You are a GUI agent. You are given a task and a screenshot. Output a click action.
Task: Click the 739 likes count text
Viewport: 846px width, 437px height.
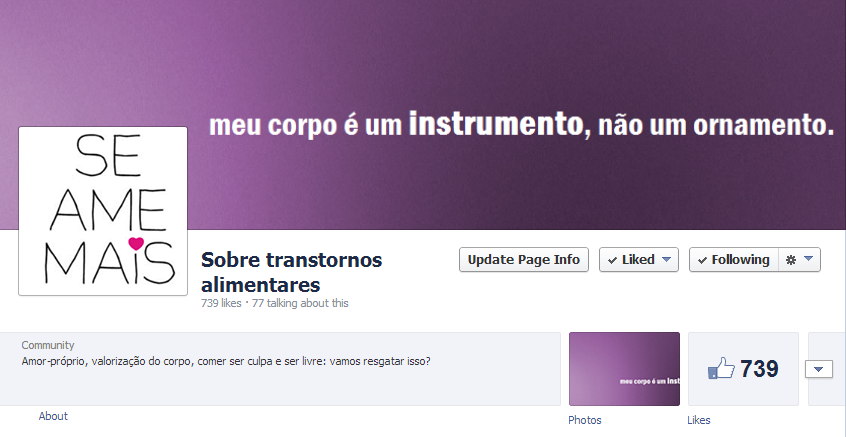click(x=221, y=303)
